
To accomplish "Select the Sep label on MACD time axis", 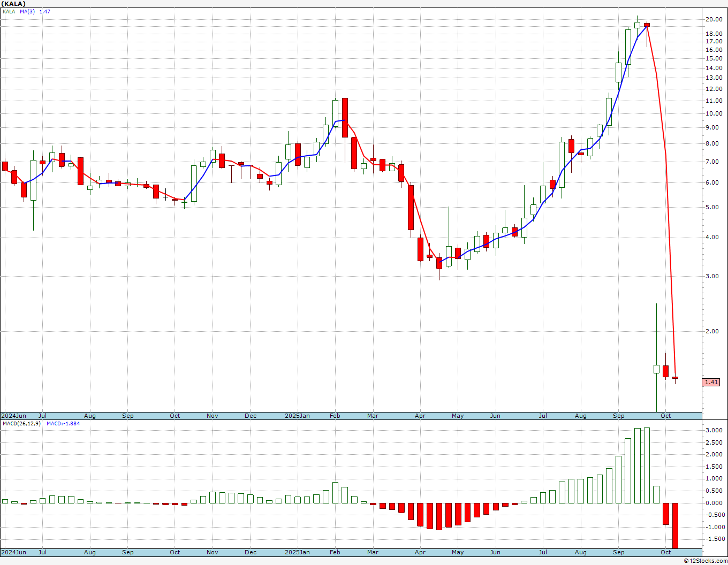I will click(619, 552).
